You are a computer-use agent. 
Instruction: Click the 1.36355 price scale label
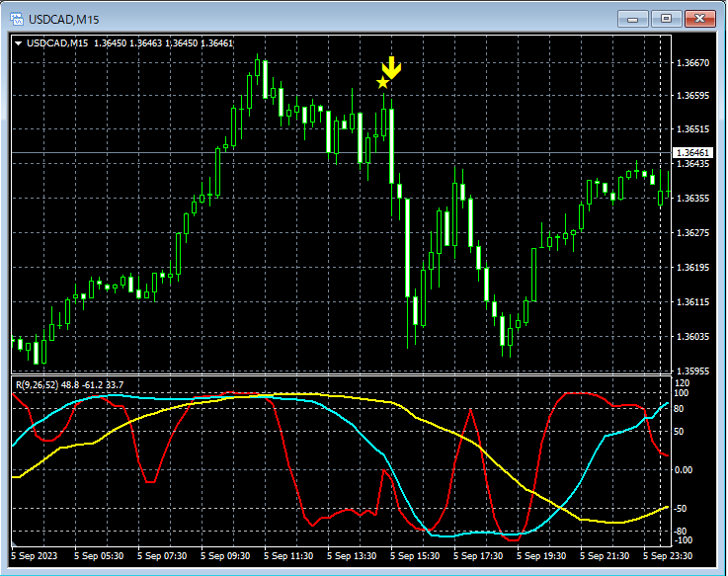point(693,199)
